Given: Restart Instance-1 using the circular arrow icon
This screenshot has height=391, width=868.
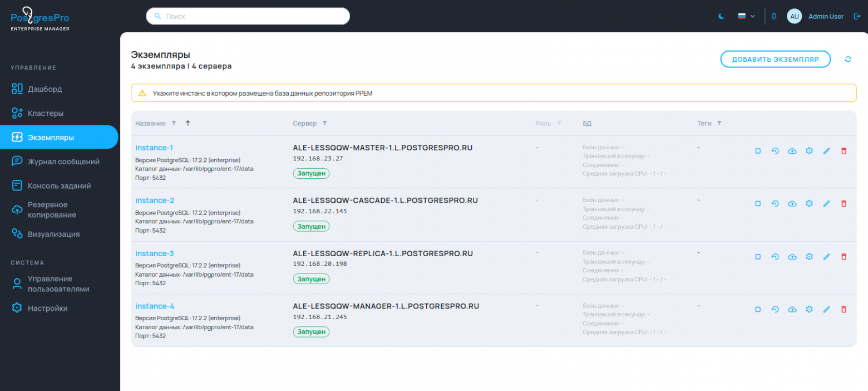Looking at the screenshot, I should pyautogui.click(x=775, y=151).
